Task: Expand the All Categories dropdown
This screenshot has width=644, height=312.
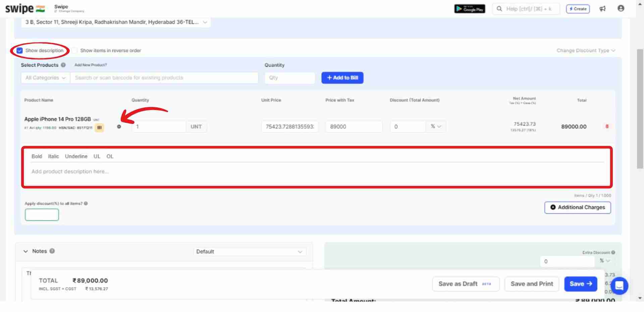Action: pos(45,78)
